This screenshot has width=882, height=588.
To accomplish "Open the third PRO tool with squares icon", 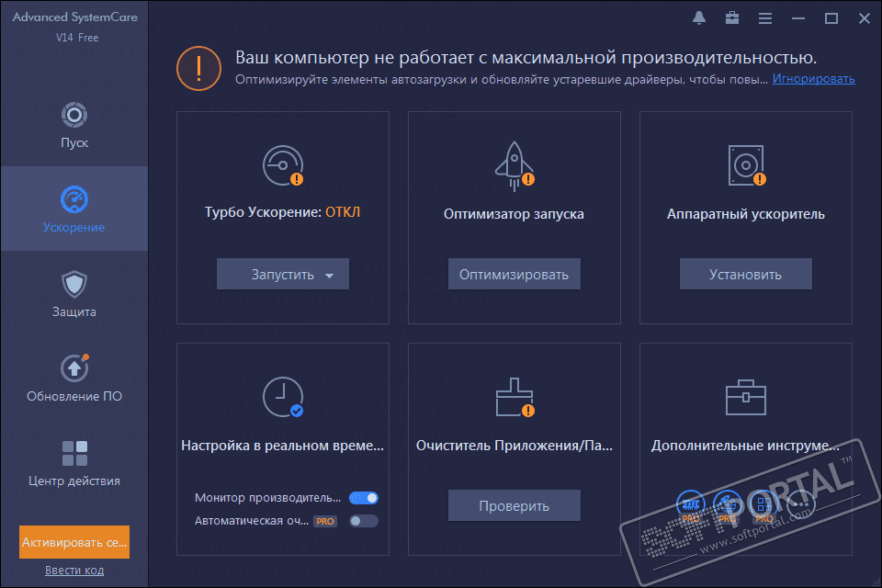I will [x=763, y=506].
